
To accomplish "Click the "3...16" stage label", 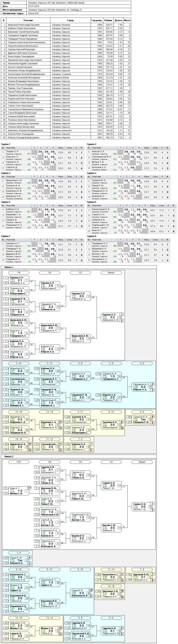I will tap(19, 364).
